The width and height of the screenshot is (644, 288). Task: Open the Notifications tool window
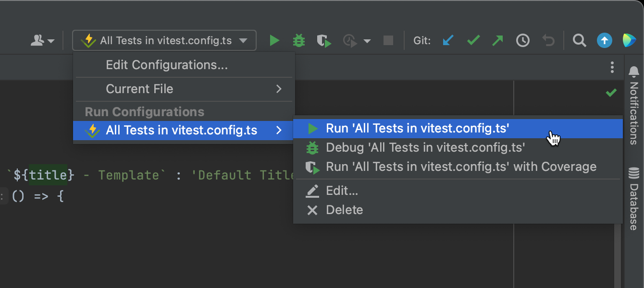pyautogui.click(x=634, y=96)
